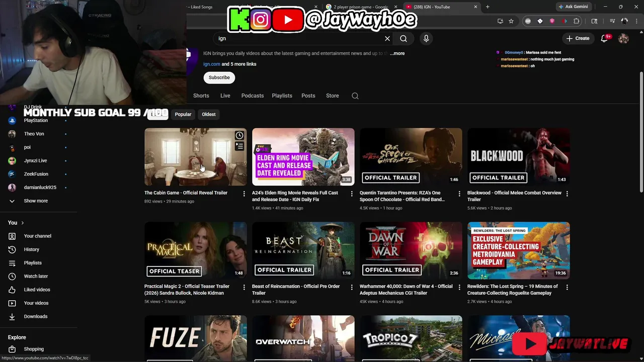
Task: Open options menu for One Spoon of Chocolate video
Action: 459,194
